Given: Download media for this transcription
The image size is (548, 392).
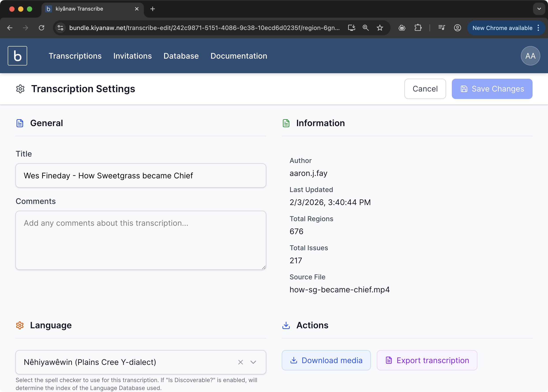Looking at the screenshot, I should [326, 360].
